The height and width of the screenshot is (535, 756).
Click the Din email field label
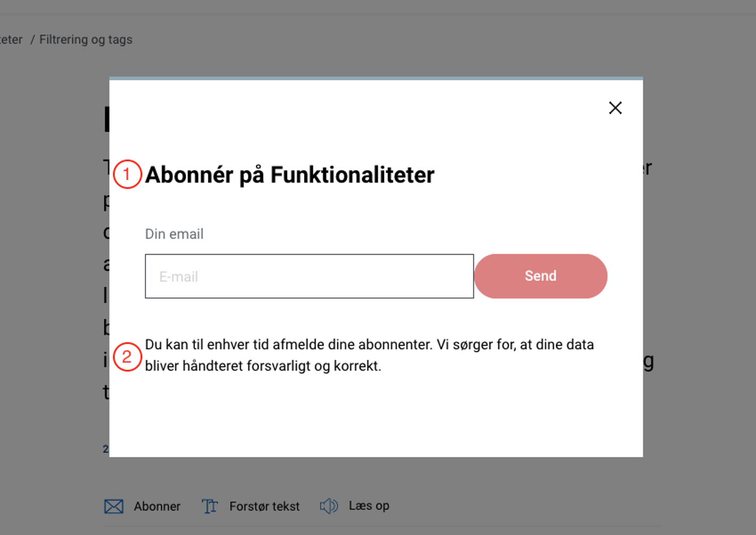(174, 234)
